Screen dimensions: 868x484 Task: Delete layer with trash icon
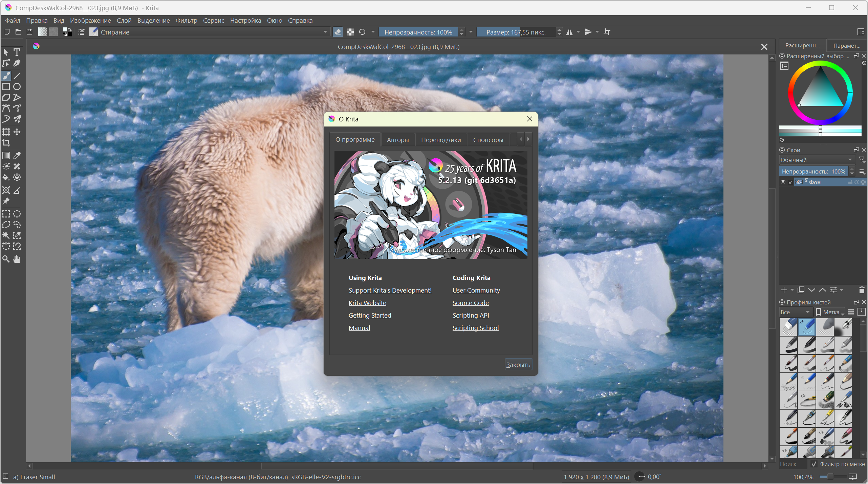[862, 290]
